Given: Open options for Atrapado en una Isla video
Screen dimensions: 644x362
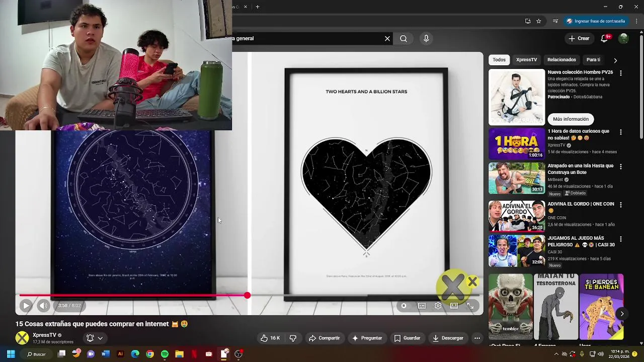Looking at the screenshot, I should coord(621,166).
